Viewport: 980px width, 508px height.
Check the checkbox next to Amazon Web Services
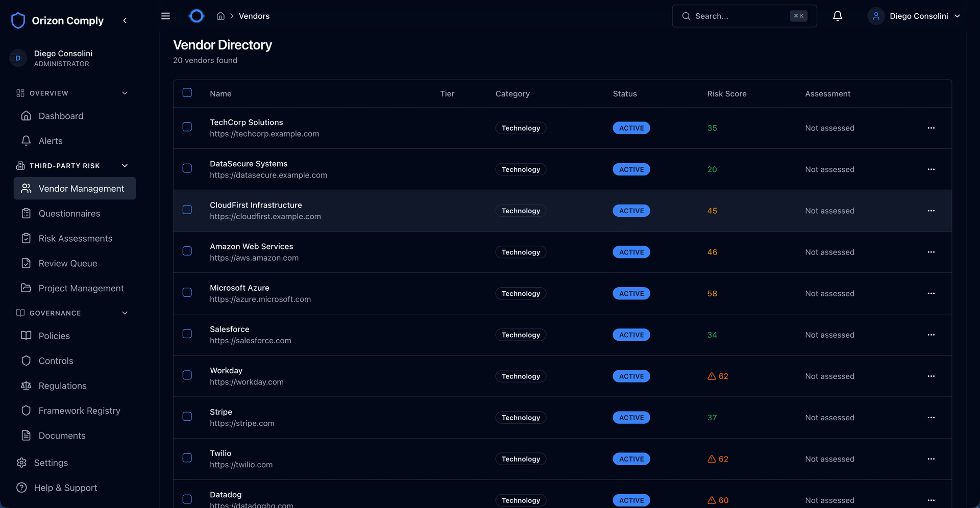tap(187, 251)
